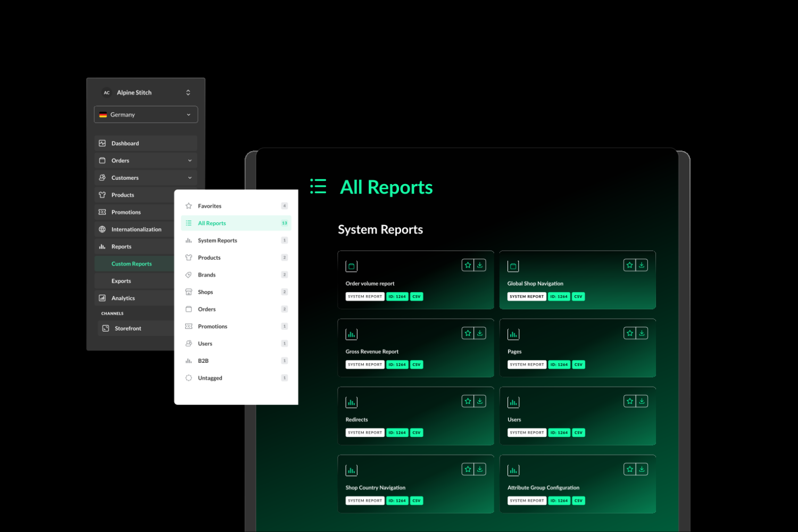Open Promotions in the dark sidebar
Screen dimensions: 798x532
(x=135, y=212)
